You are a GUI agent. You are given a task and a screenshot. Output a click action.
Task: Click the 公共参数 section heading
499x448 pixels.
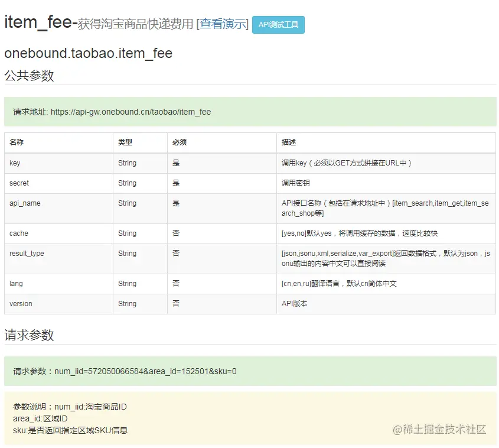(29, 76)
